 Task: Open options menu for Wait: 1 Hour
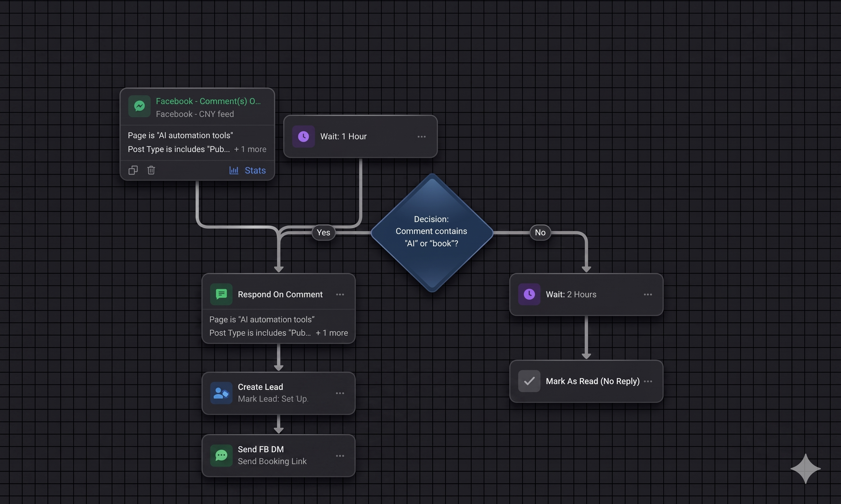coord(421,136)
